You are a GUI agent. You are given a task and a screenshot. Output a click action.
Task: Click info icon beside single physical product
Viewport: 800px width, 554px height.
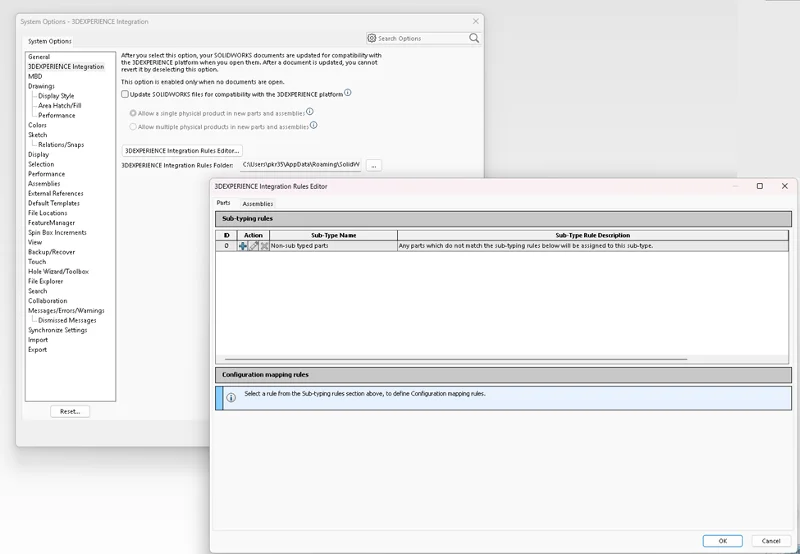[310, 112]
